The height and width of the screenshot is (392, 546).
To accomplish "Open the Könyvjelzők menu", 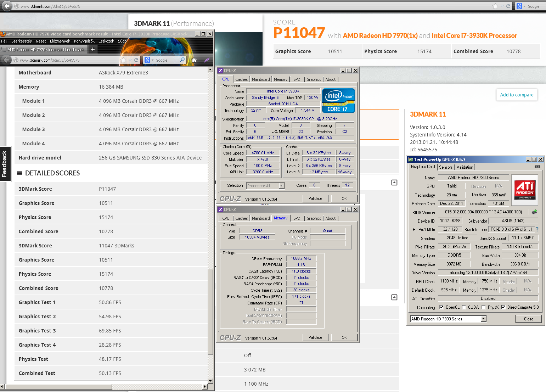I will (x=84, y=41).
